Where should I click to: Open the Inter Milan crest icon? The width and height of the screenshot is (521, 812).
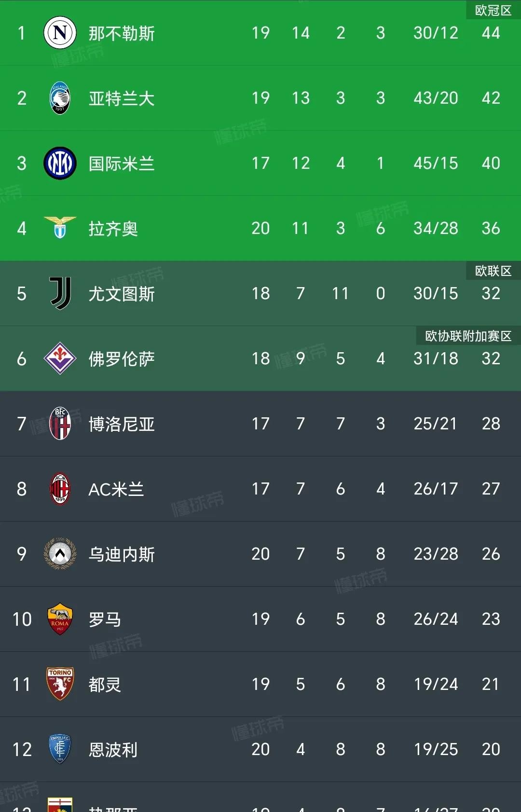pos(60,163)
